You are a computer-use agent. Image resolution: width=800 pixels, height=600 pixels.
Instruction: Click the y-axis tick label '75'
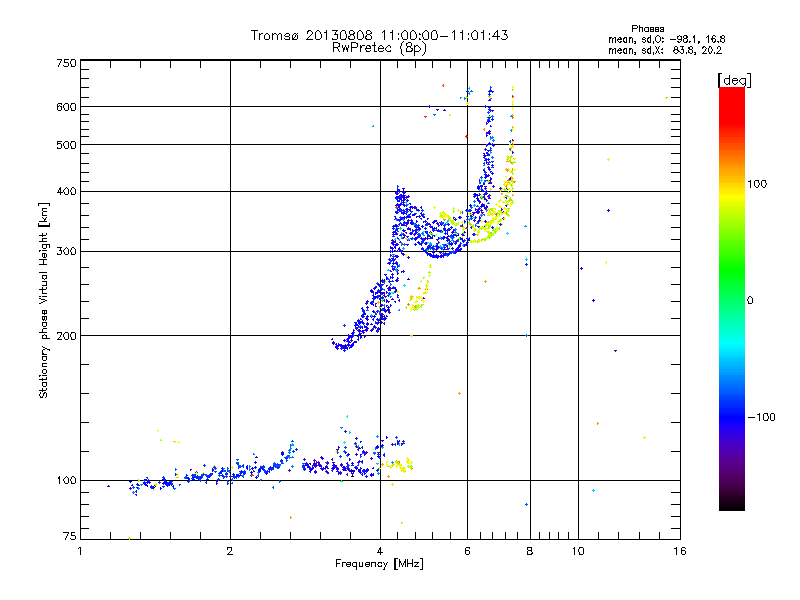70,536
